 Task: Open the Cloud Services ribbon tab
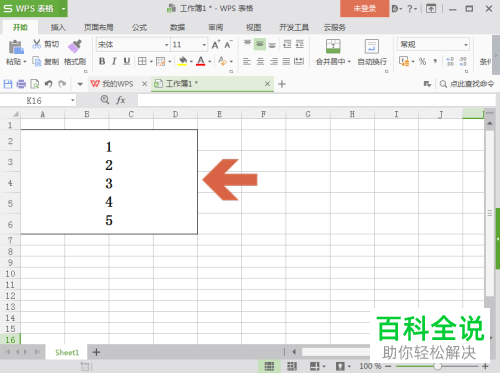335,27
